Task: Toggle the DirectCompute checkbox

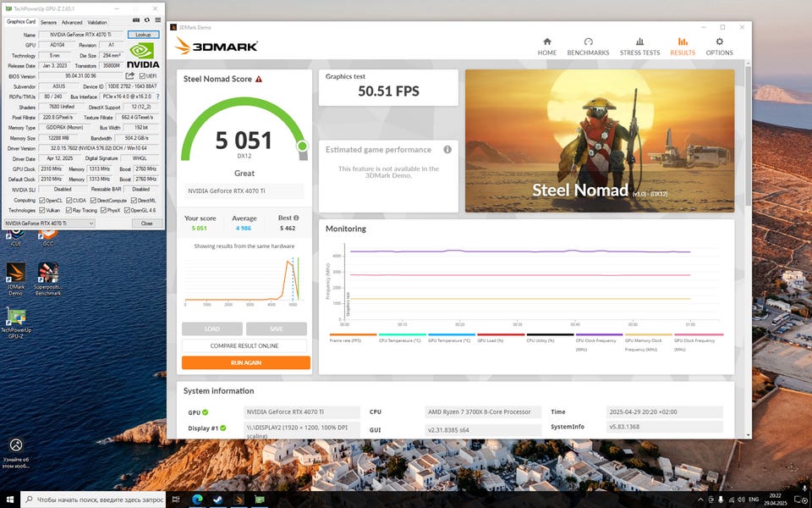Action: click(x=93, y=200)
